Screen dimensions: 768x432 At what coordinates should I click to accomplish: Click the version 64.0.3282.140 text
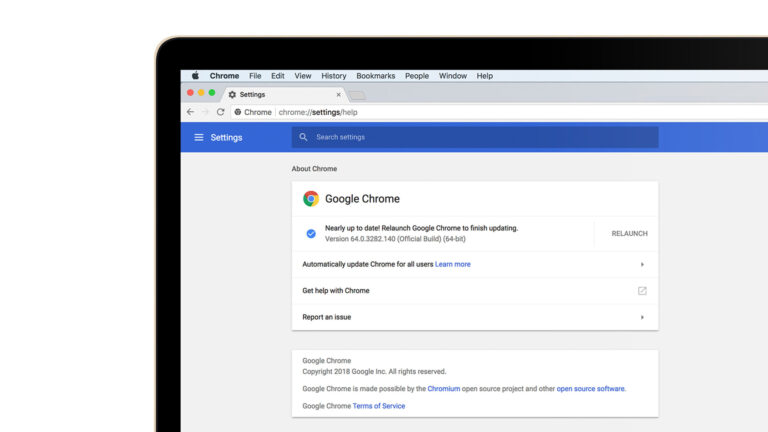pos(395,239)
